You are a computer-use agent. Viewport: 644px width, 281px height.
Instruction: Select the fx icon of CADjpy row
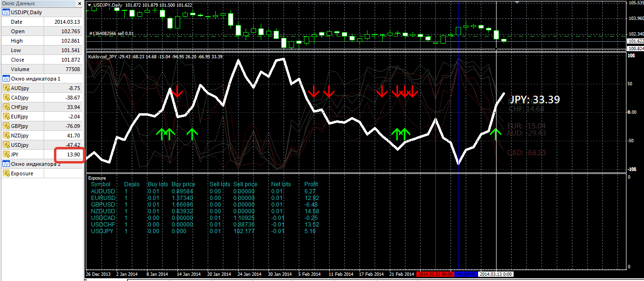coord(6,98)
